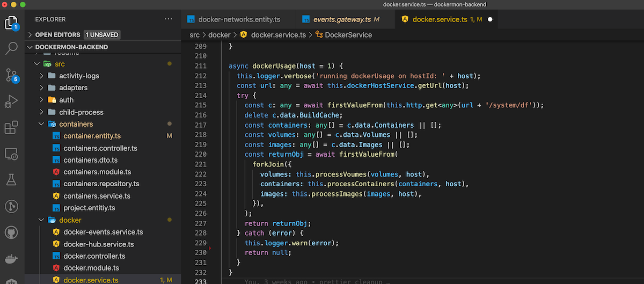Expand the auth folder chevron
644x284 pixels.
coord(41,100)
